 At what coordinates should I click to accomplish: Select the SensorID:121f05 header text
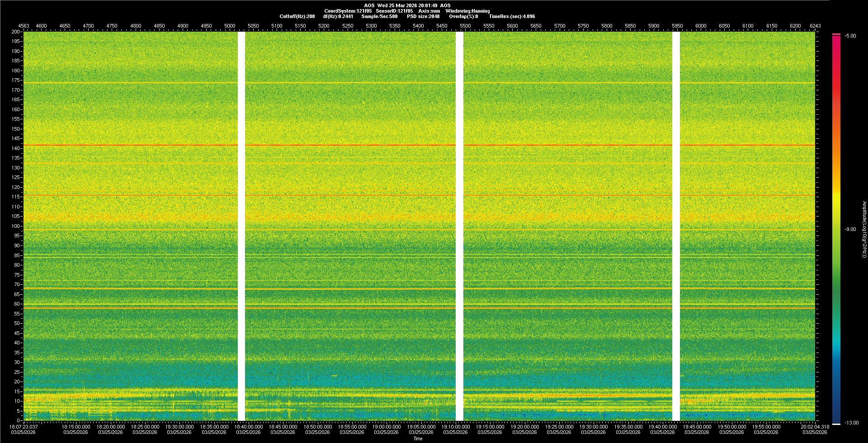point(394,11)
